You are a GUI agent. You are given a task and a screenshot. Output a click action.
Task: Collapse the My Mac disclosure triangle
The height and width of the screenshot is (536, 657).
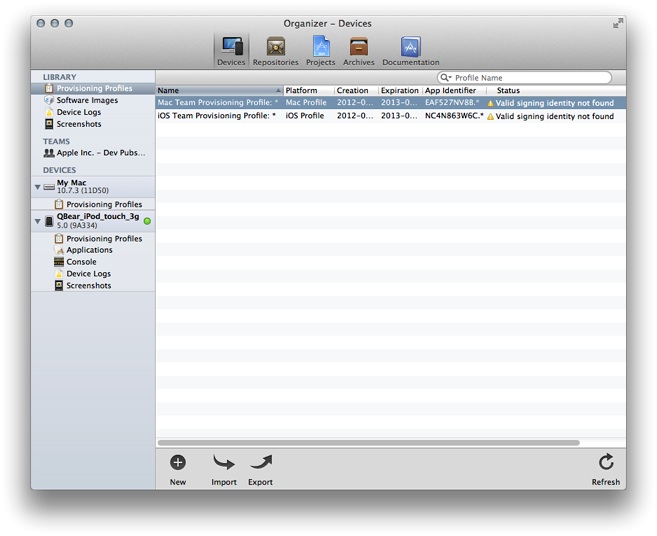(37, 187)
